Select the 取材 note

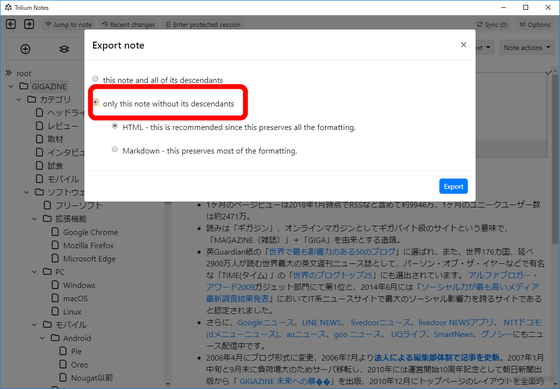pos(55,139)
